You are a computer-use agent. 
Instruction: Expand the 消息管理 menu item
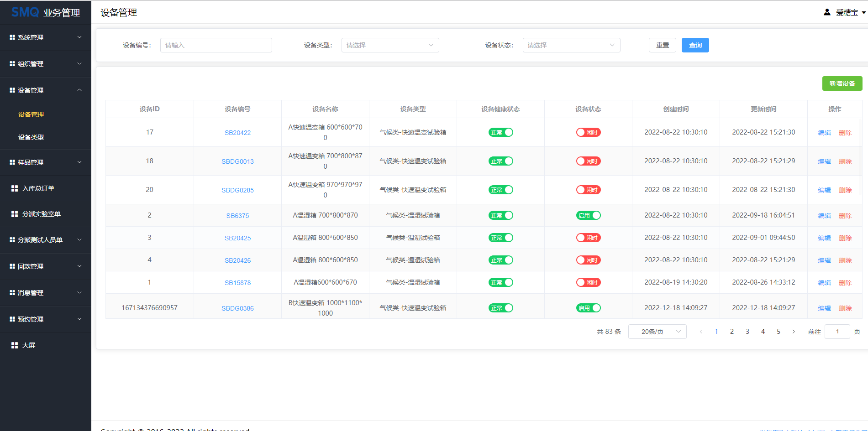(46, 293)
